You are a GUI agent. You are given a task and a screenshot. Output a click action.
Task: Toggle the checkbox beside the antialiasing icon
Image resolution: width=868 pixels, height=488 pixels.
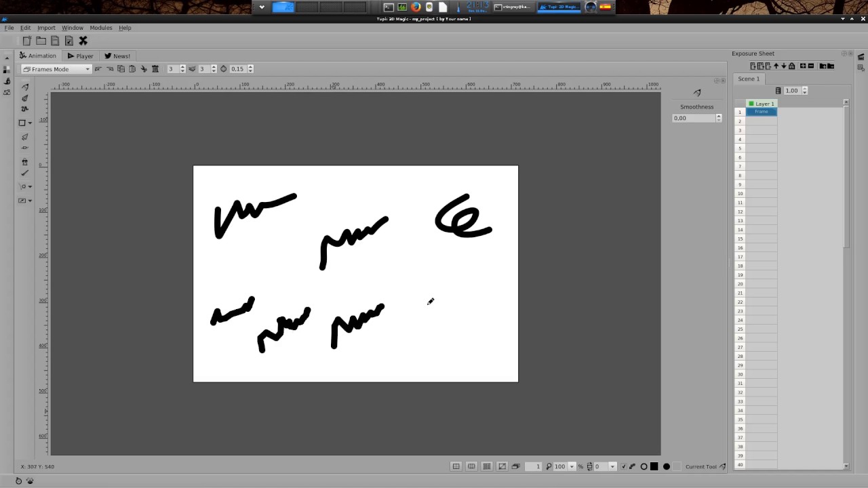pyautogui.click(x=624, y=466)
